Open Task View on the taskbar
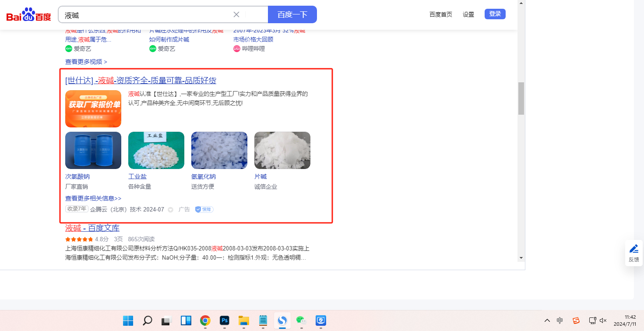This screenshot has width=644, height=331. click(x=166, y=320)
